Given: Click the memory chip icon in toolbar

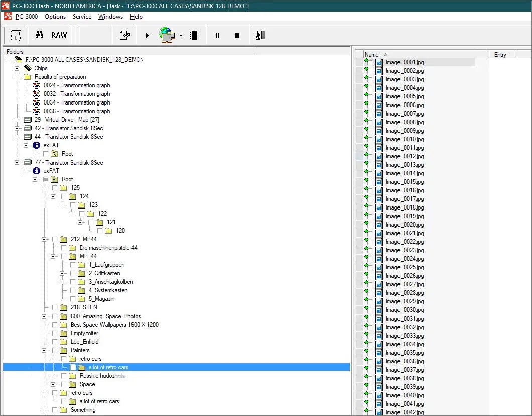Looking at the screenshot, I should pos(194,35).
